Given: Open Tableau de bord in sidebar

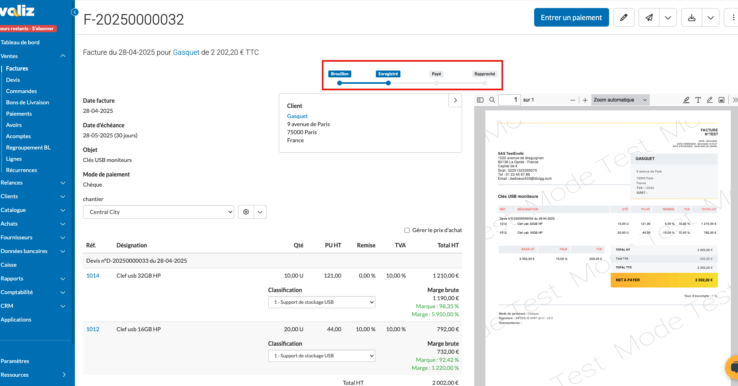Looking at the screenshot, I should (x=20, y=42).
